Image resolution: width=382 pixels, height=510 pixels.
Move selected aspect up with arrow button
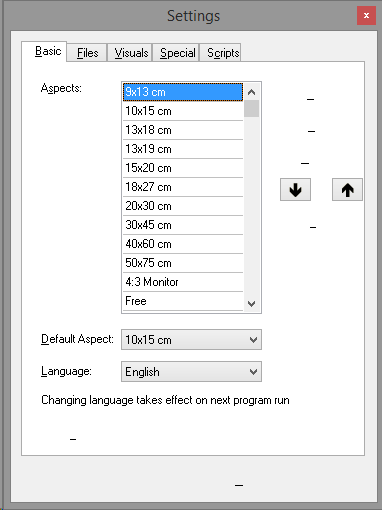(347, 190)
